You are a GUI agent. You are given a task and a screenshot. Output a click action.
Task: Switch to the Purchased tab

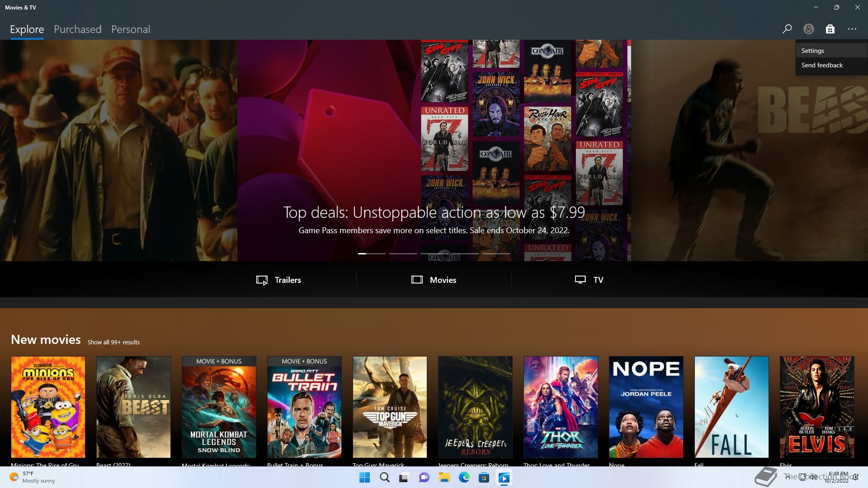pos(78,29)
